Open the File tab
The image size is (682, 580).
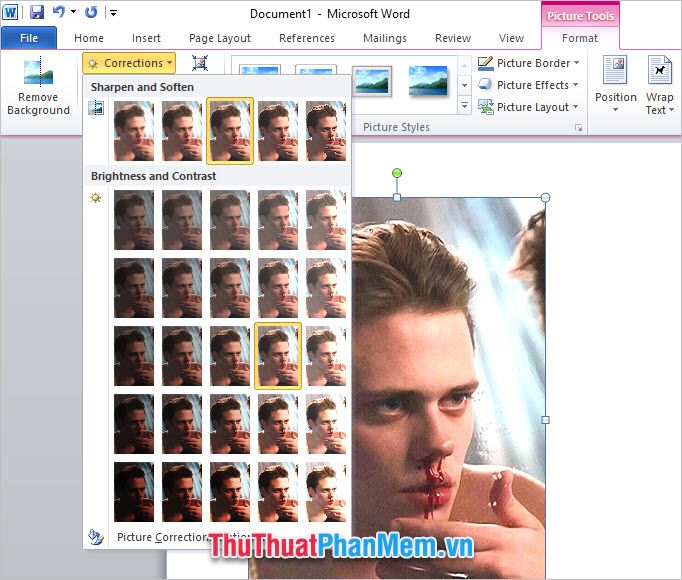[29, 38]
